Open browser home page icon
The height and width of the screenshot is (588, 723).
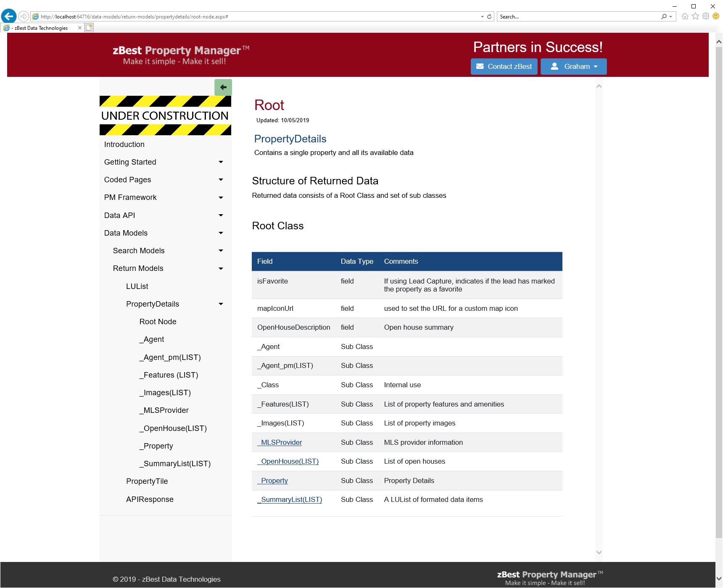coord(685,16)
